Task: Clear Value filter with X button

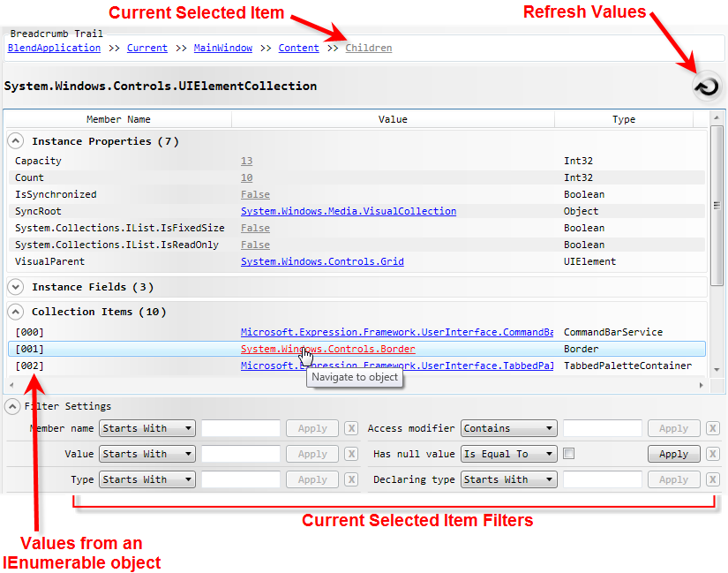Action: (351, 454)
